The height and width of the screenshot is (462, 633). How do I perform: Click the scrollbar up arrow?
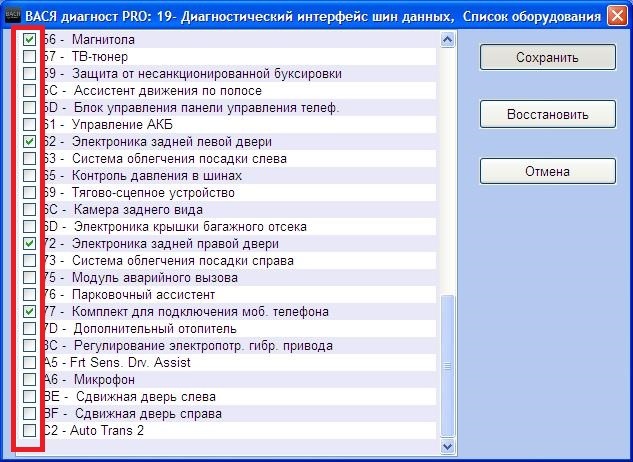448,40
